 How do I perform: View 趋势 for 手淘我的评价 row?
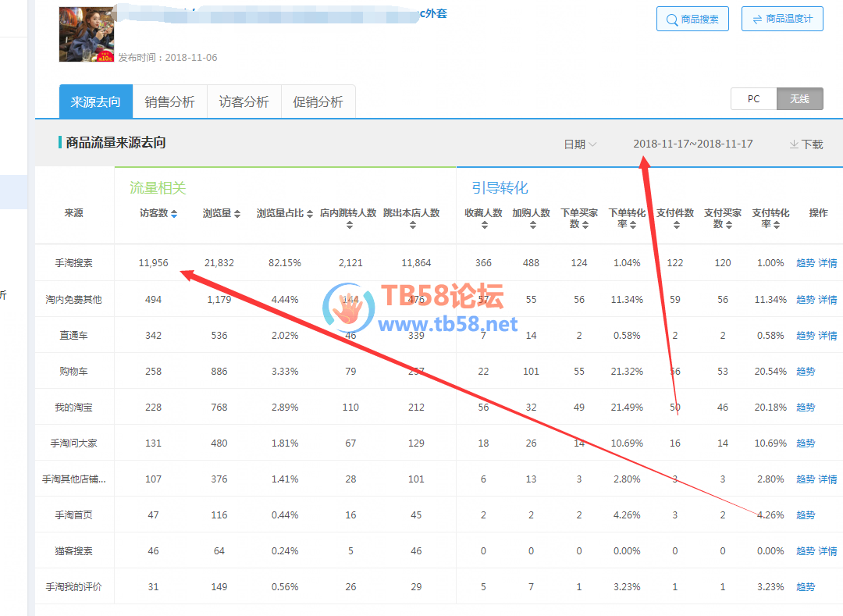[806, 587]
